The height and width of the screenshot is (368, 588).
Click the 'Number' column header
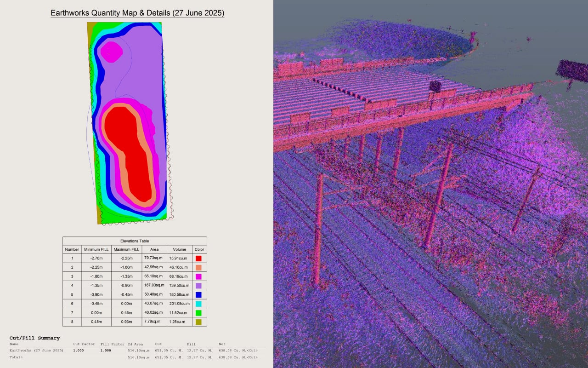72,249
